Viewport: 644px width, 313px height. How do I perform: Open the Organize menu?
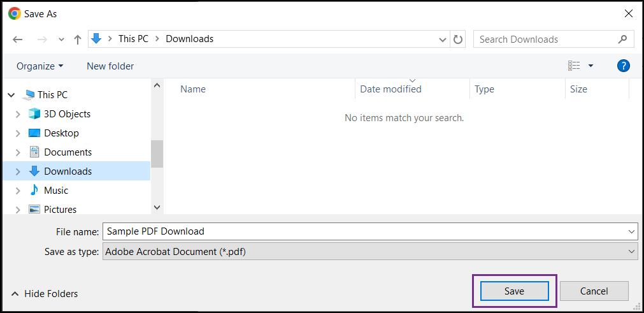tap(40, 66)
